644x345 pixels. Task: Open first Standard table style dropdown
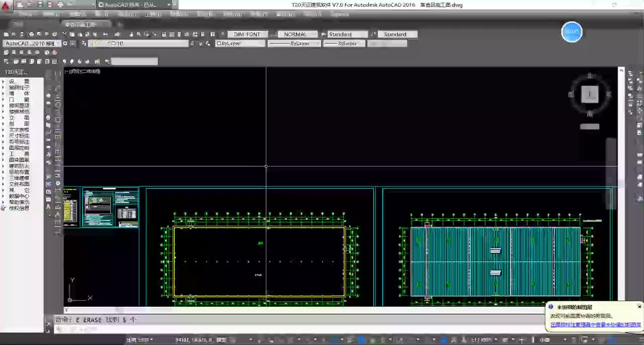(x=348, y=34)
